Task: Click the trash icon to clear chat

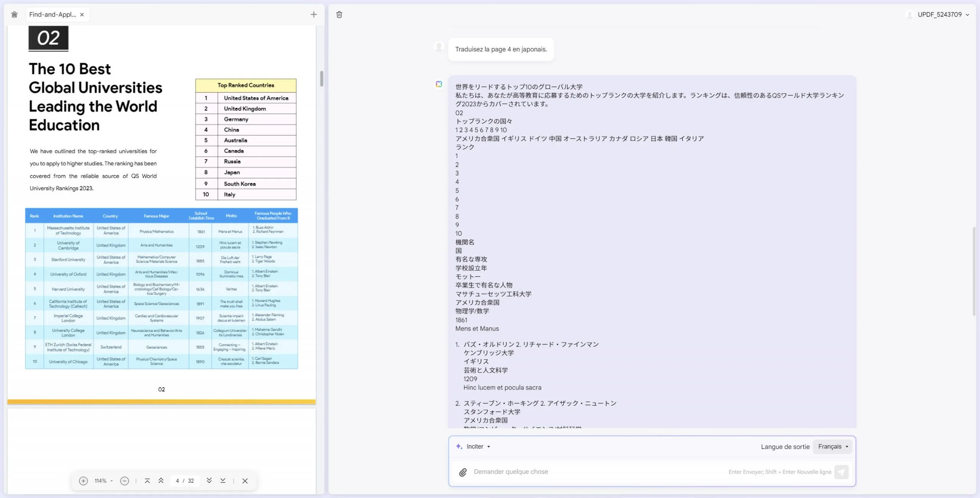Action: coord(339,15)
